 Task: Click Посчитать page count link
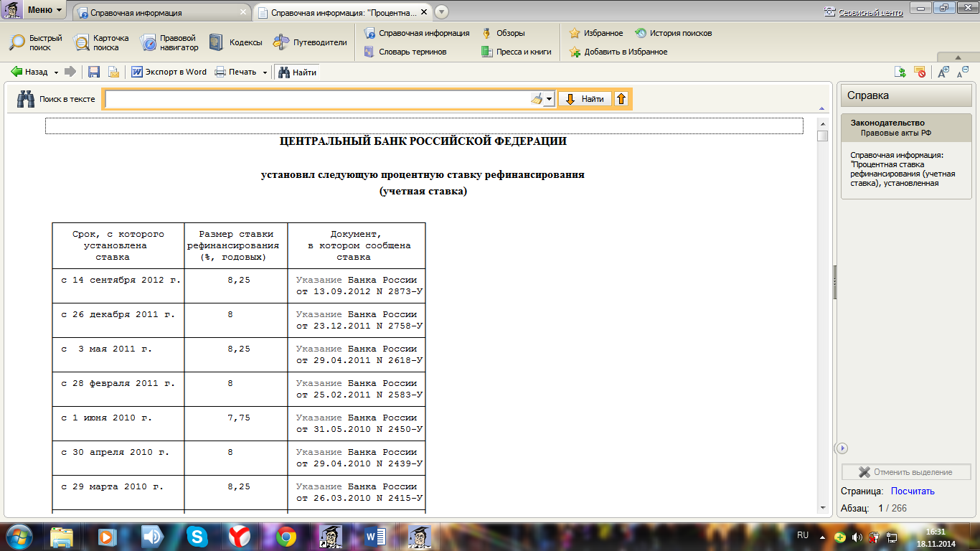(x=913, y=491)
